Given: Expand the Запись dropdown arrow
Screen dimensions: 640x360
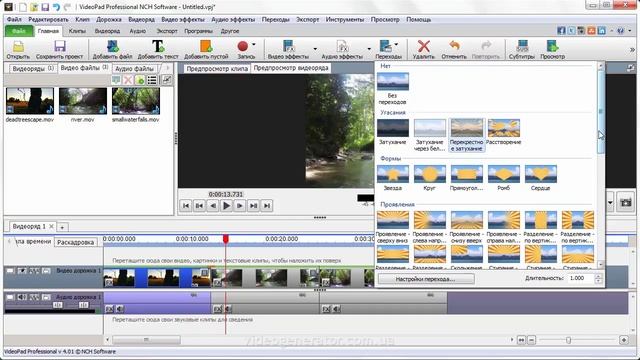Looking at the screenshot, I should [253, 44].
